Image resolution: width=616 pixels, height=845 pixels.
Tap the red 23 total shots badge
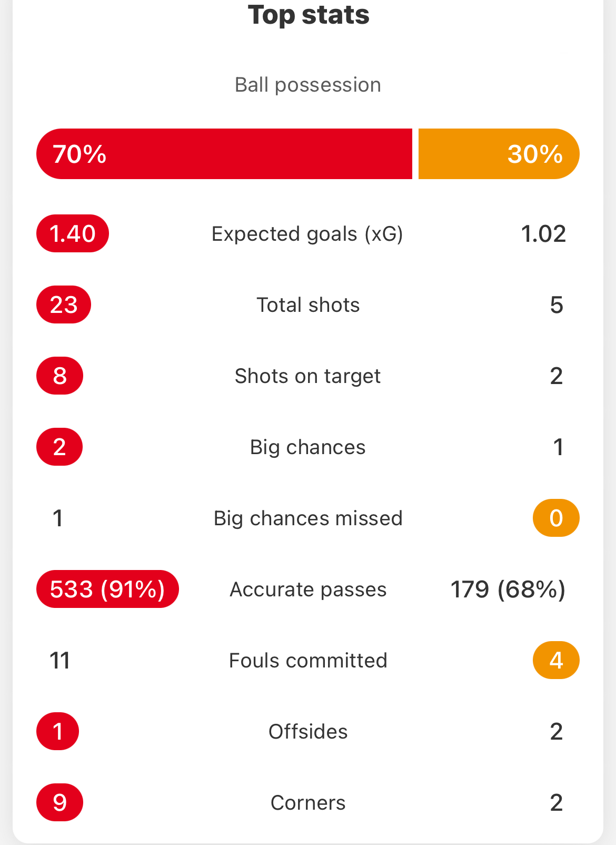coord(64,304)
